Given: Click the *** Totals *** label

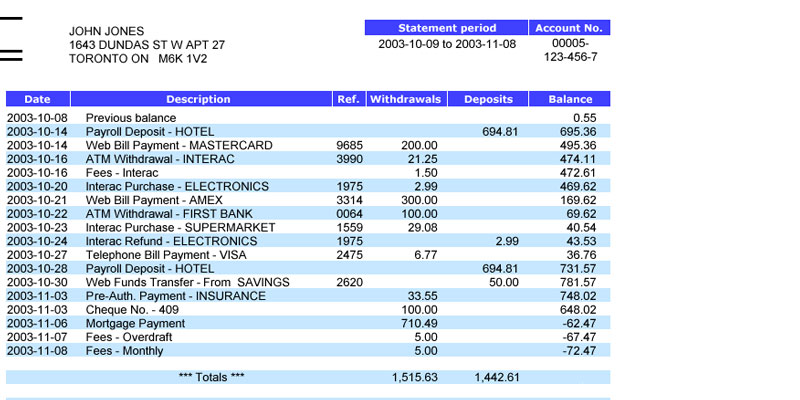Looking at the screenshot, I should pyautogui.click(x=212, y=378).
